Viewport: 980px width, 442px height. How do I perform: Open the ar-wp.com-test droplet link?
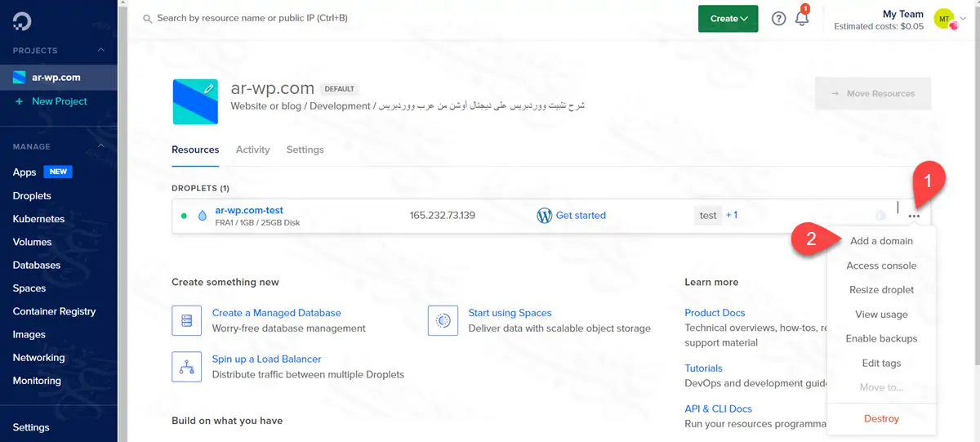249,211
